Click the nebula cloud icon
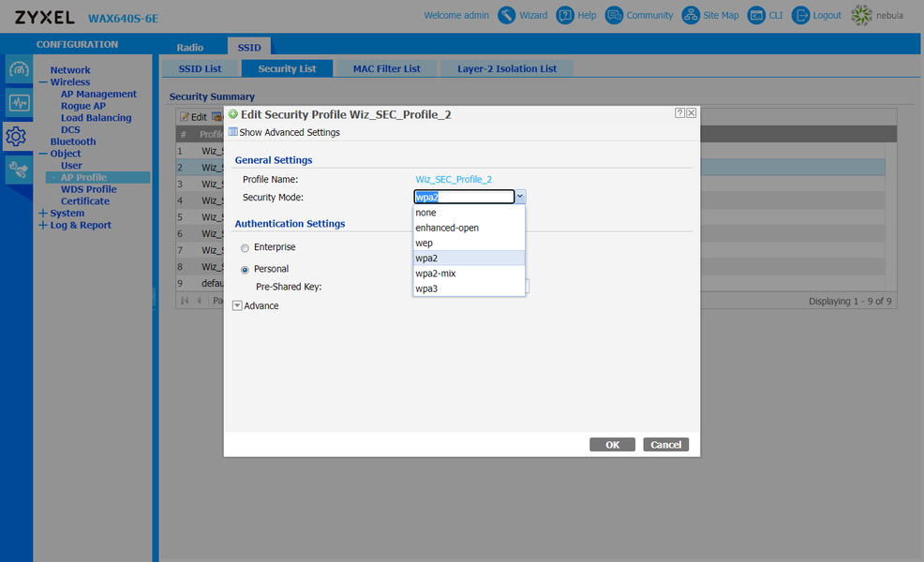The height and width of the screenshot is (562, 924). click(x=861, y=15)
